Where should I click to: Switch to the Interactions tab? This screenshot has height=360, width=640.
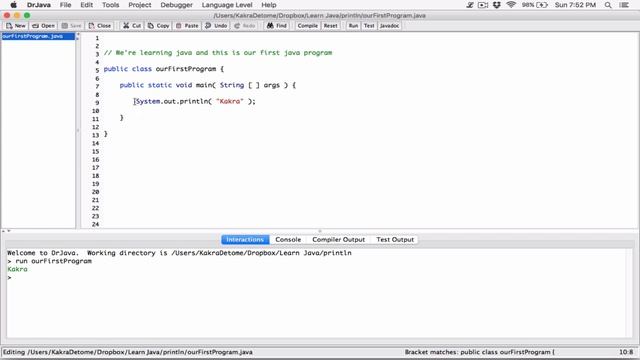tap(245, 240)
